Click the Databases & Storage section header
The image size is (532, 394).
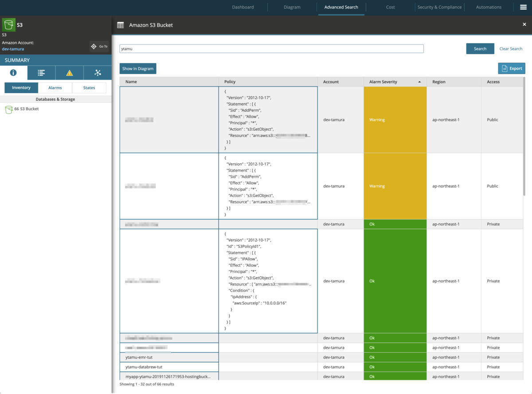coord(55,99)
